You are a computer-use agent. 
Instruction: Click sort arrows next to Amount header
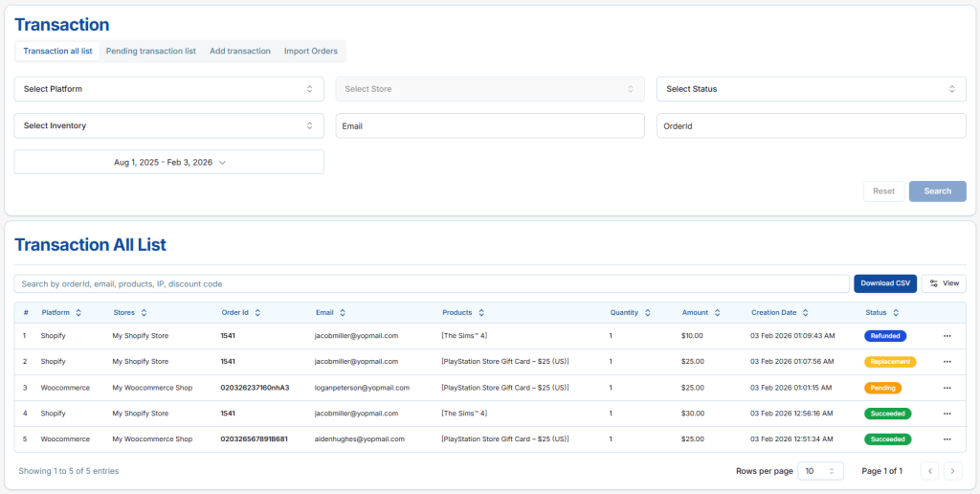coord(718,313)
